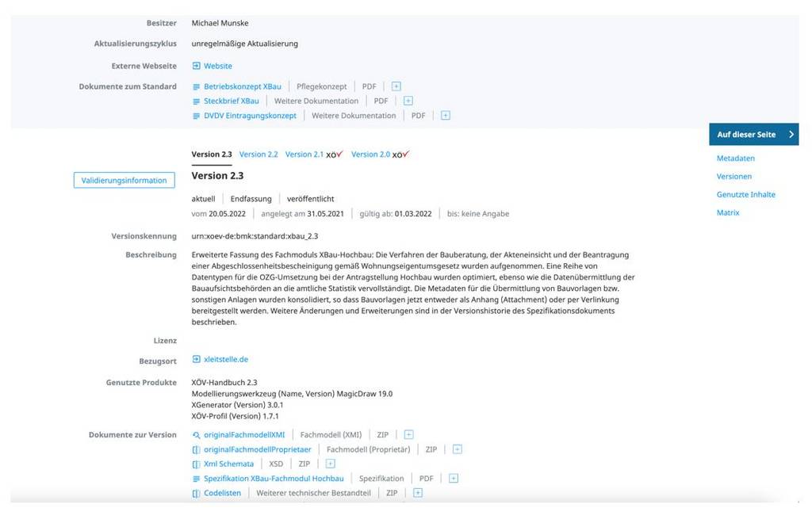812x508 pixels.
Task: Expand the plus icon after Betriebskonzept XBau PDF
Action: (x=395, y=86)
